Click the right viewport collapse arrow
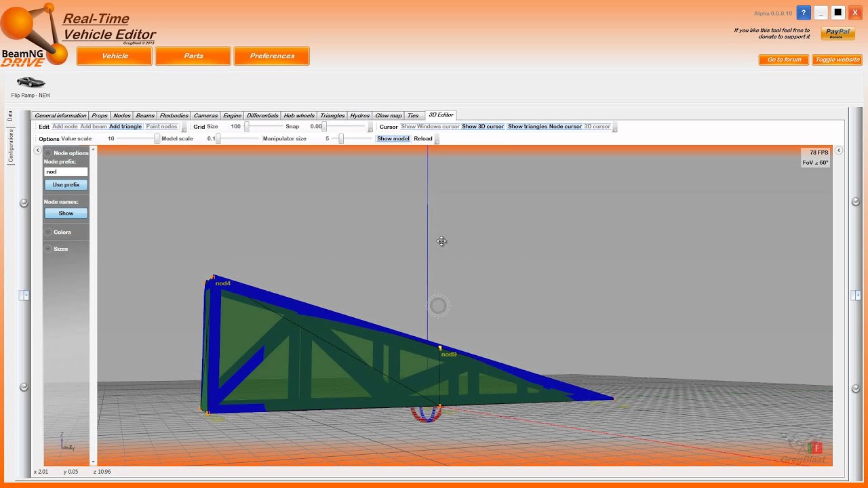868x488 pixels. [839, 150]
